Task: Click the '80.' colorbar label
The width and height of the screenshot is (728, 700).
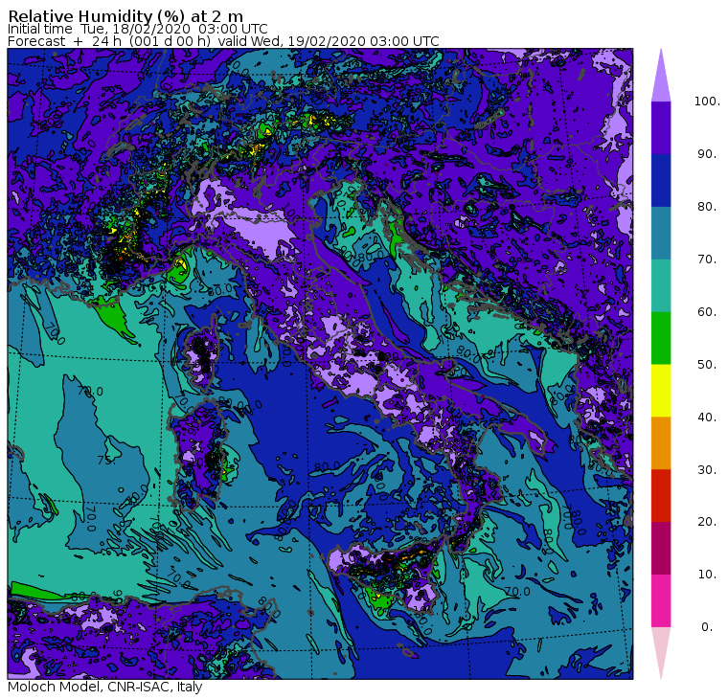Action: pos(707,207)
